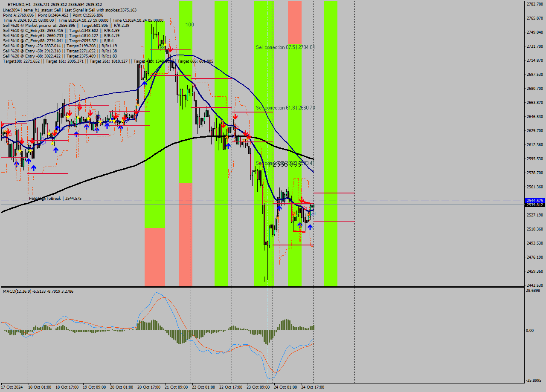Click the '17 Oct 2024' time axis label
This screenshot has width=546, height=392.
[12, 387]
